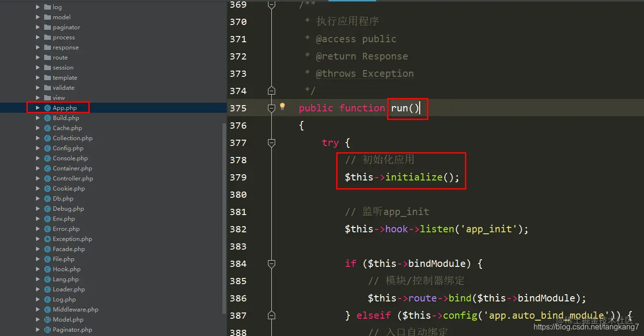The height and width of the screenshot is (336, 644).
Task: Click line number 382 in the gutter
Action: pyautogui.click(x=238, y=229)
